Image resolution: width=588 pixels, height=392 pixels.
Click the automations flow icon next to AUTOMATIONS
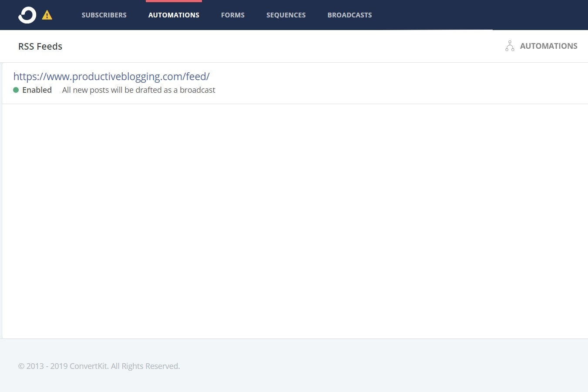510,46
